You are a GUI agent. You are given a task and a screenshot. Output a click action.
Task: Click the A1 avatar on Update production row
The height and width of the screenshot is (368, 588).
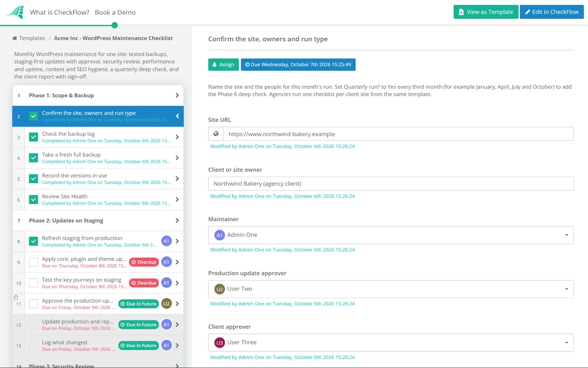(x=166, y=325)
